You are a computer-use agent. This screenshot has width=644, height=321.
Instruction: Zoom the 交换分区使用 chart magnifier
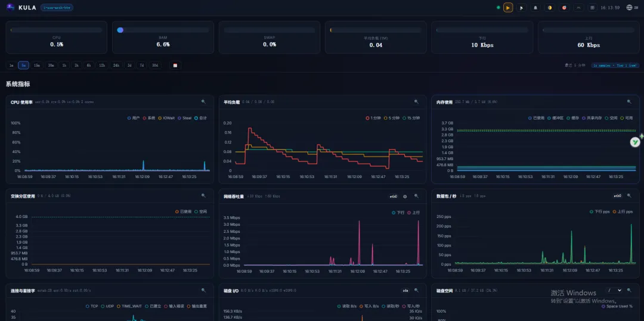[x=203, y=196]
